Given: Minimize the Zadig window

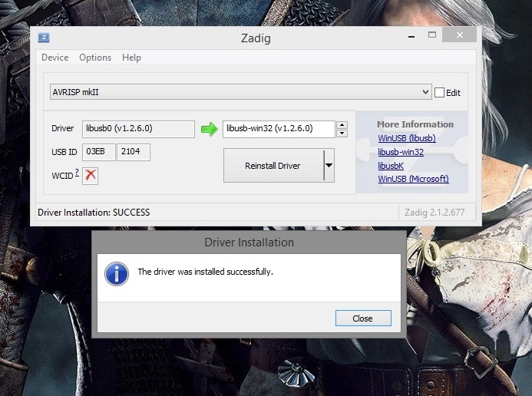Looking at the screenshot, I should tap(411, 35).
